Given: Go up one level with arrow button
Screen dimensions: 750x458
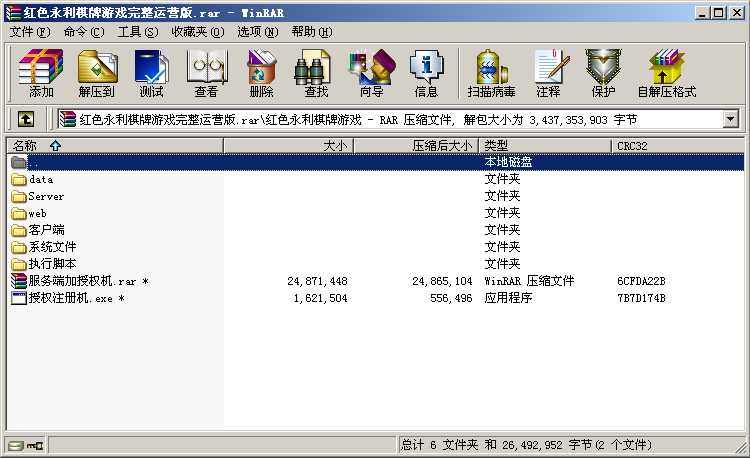Looking at the screenshot, I should (26, 119).
